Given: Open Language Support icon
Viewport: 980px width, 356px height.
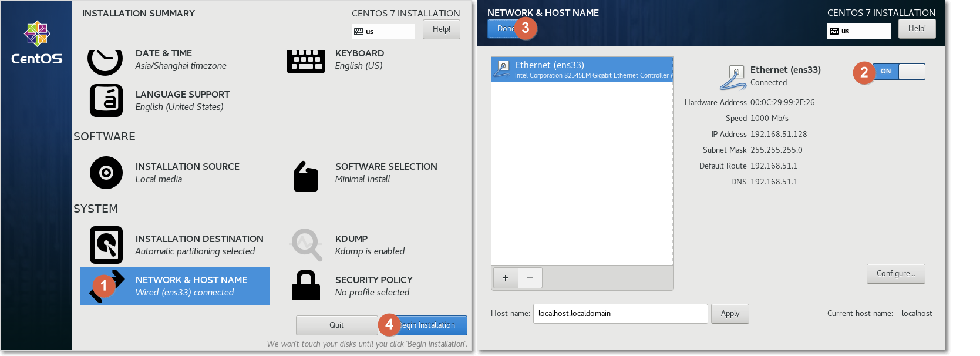Looking at the screenshot, I should [106, 100].
